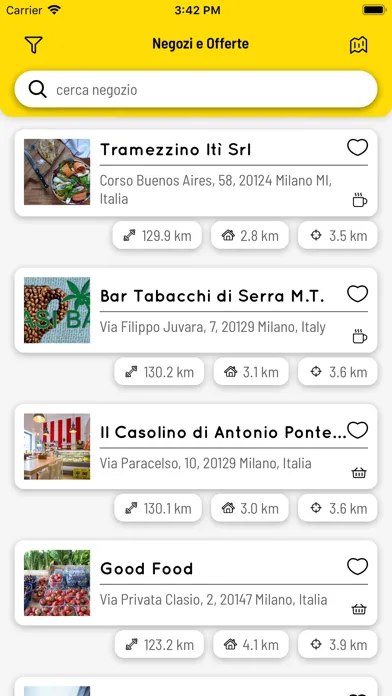Toggle favorite heart on Good Food

tap(357, 566)
